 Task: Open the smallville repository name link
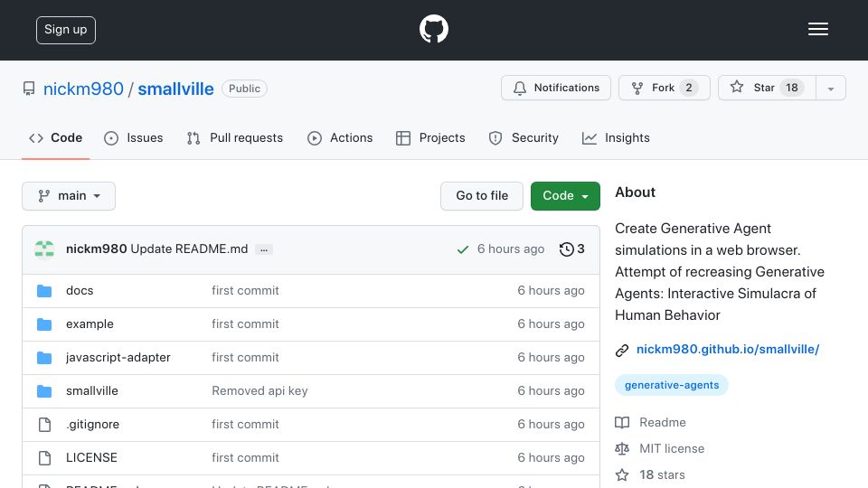coord(175,89)
